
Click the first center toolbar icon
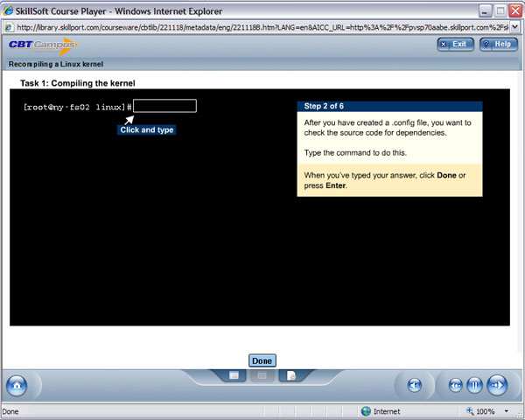234,375
